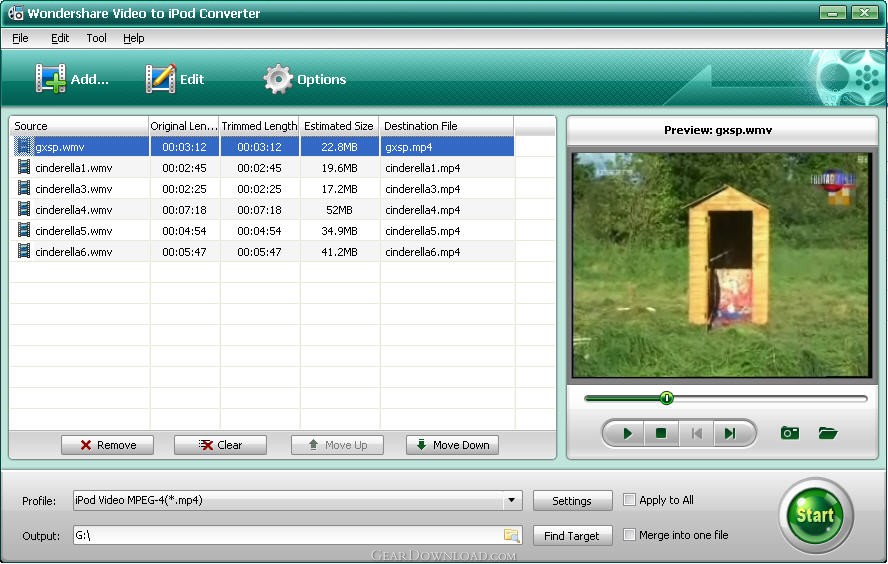Sort by Trimmed Length column header

point(259,126)
